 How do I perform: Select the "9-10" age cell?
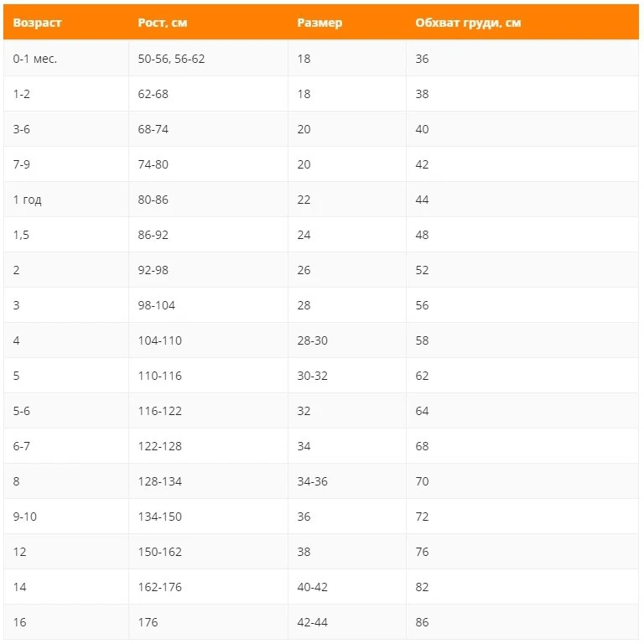coord(25,517)
